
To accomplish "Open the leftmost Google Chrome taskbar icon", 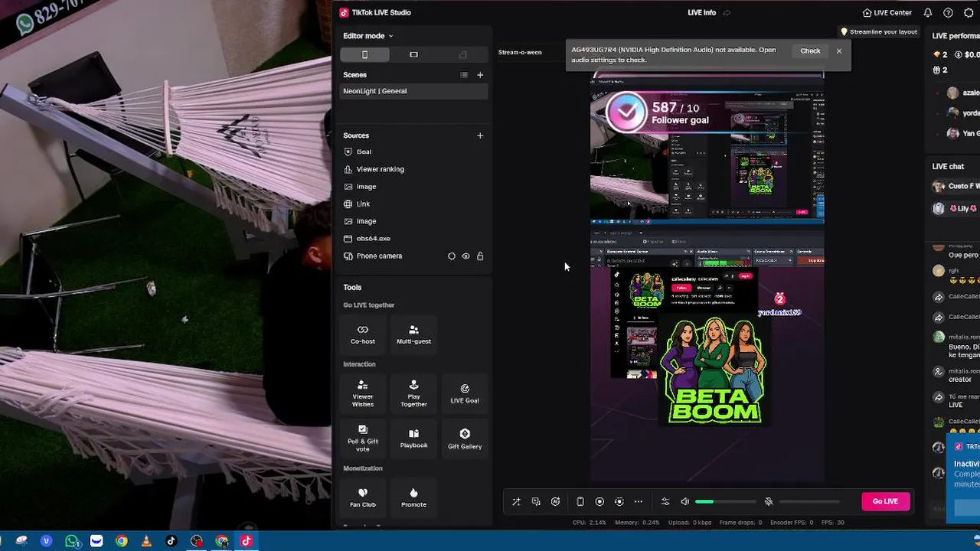I will coord(121,541).
